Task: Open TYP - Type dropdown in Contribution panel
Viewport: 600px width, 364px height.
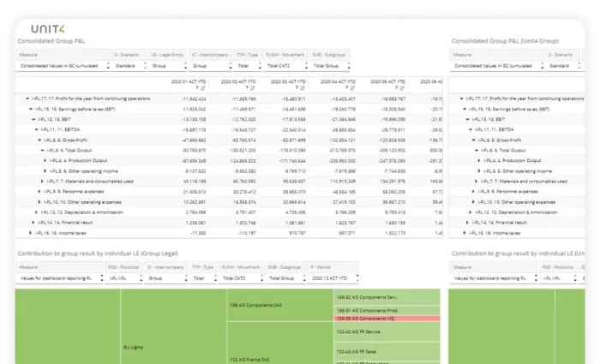Action: 203,278
